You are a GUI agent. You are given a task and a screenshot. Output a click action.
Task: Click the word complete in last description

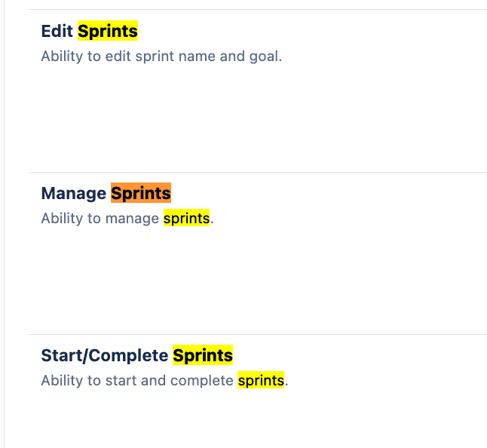point(202,381)
